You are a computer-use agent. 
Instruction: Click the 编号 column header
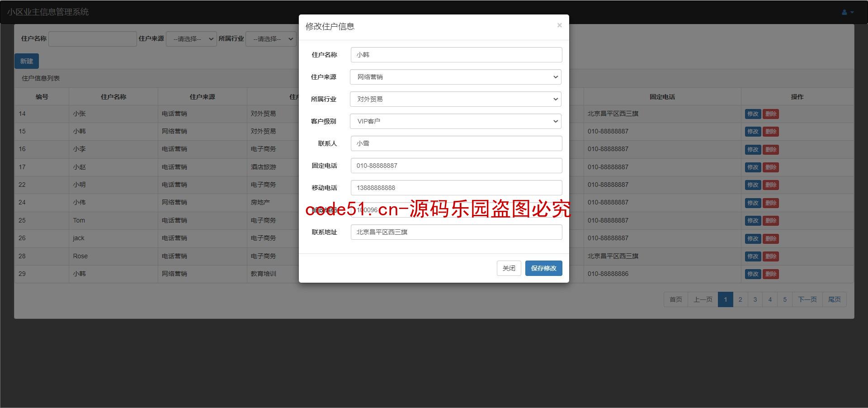42,97
